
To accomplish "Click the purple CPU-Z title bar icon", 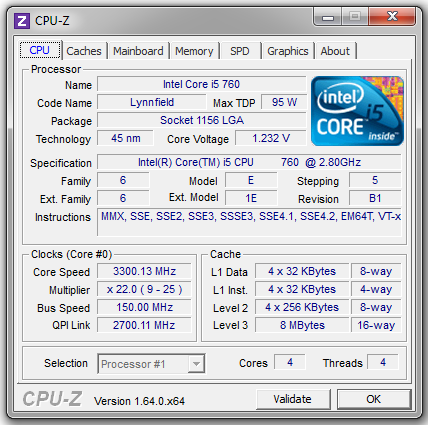I will 22,21.
